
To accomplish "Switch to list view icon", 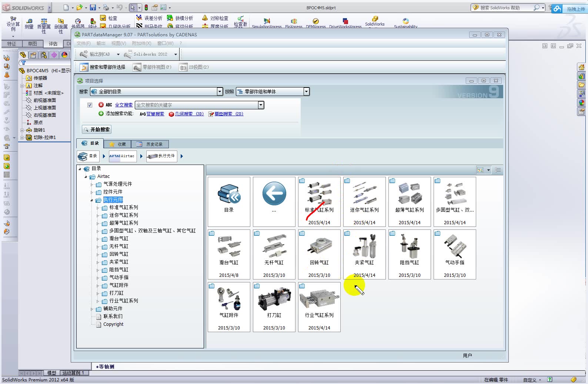I will [x=498, y=170].
